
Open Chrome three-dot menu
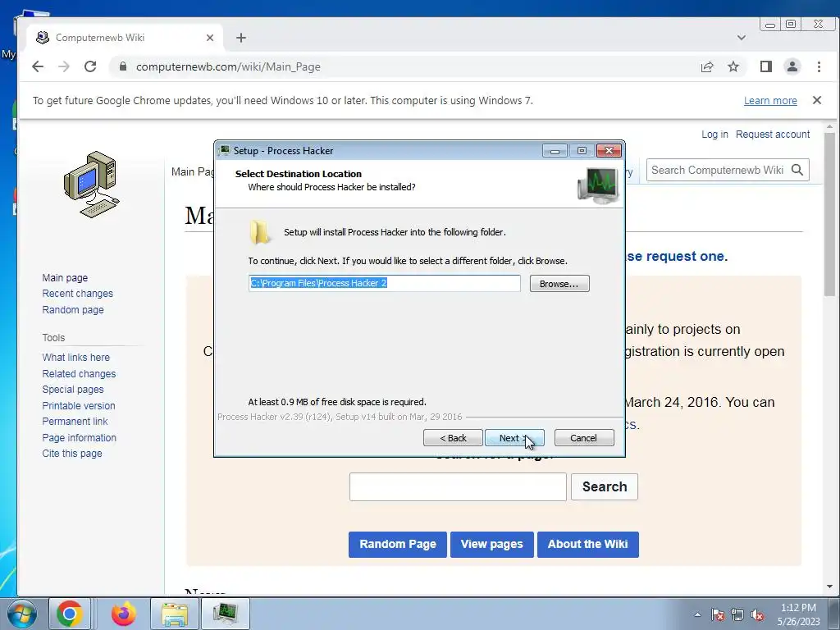pyautogui.click(x=819, y=66)
